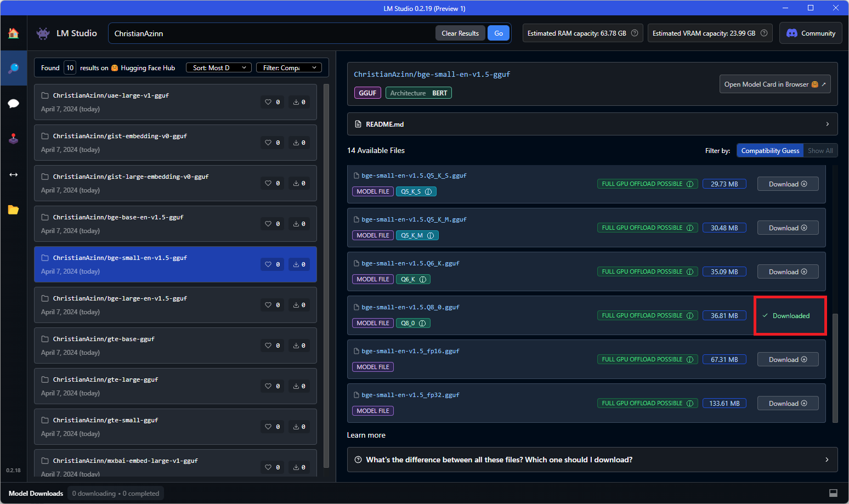Open the Local Server arrows icon
The image size is (849, 504).
pos(13,174)
